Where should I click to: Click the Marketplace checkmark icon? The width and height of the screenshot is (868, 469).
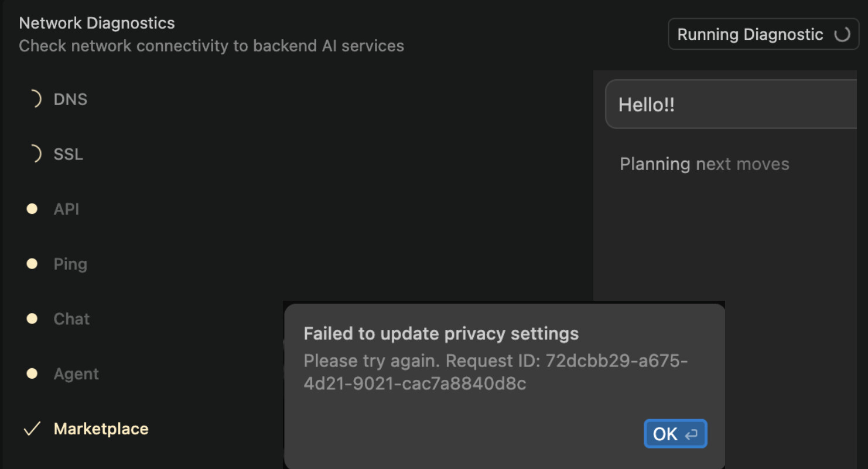click(x=32, y=429)
